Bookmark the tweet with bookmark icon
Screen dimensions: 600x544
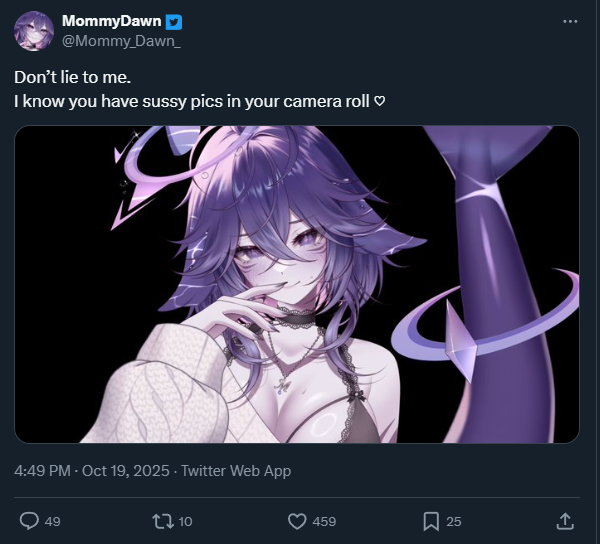click(x=431, y=521)
